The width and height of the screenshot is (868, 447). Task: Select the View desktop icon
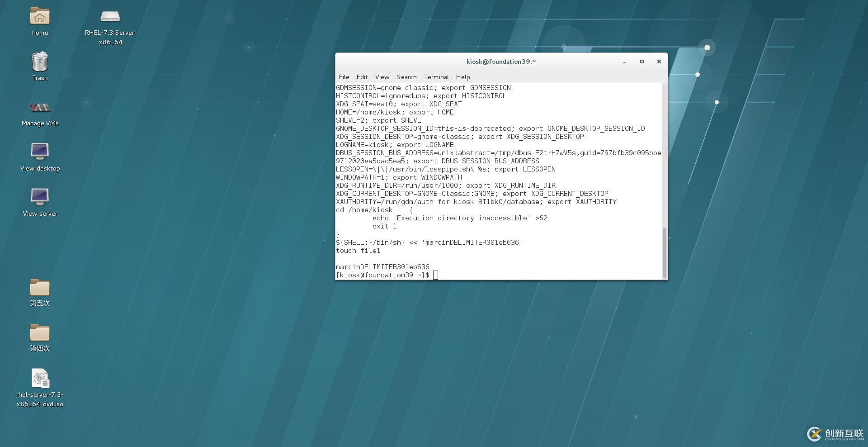[x=40, y=152]
